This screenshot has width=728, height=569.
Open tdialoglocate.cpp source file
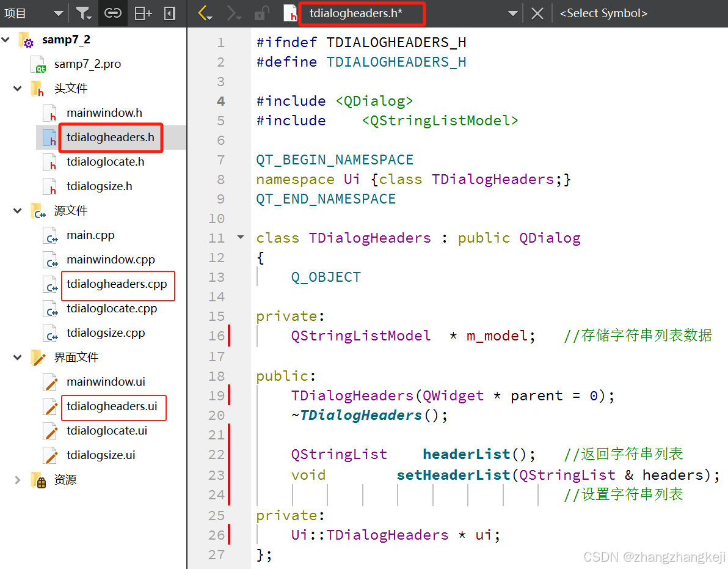111,309
